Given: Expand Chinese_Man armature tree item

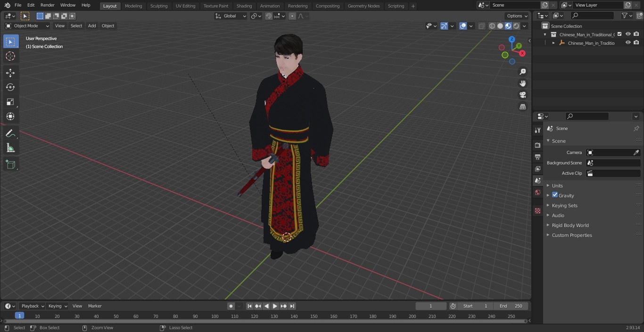Looking at the screenshot, I should click(553, 43).
